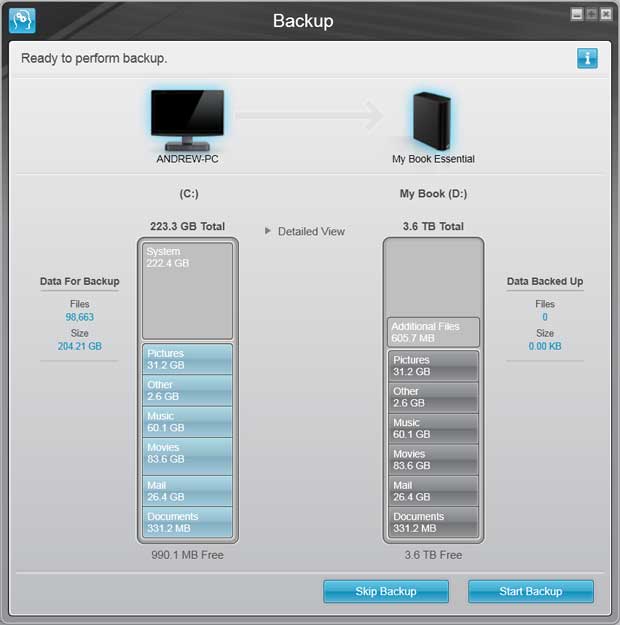This screenshot has width=620, height=625.
Task: Click the Start Backup button
Action: [x=530, y=591]
